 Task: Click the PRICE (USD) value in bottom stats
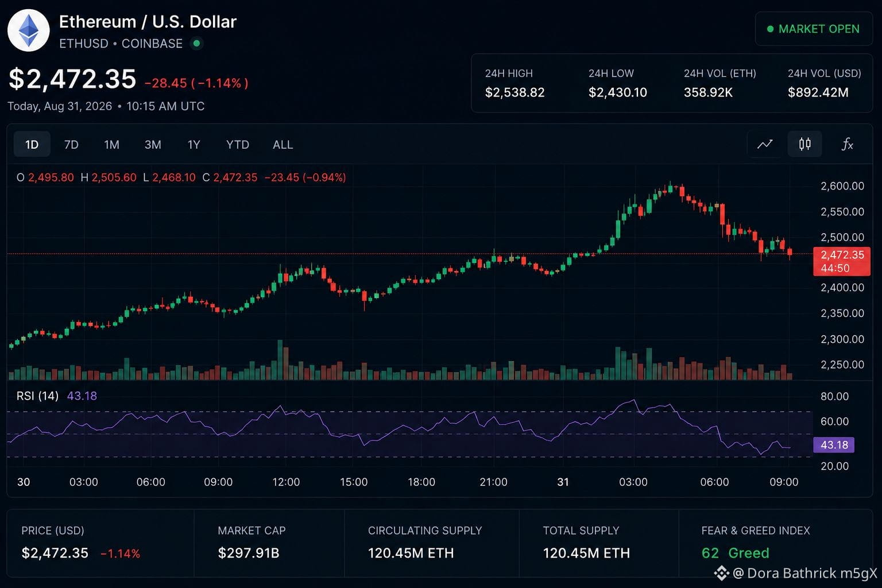(55, 553)
